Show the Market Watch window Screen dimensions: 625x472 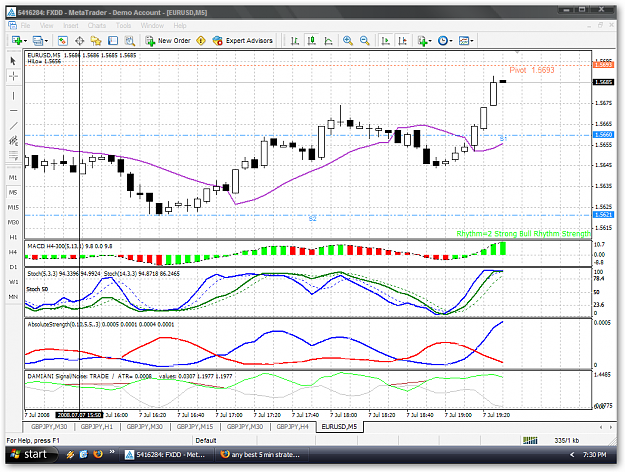click(x=63, y=41)
